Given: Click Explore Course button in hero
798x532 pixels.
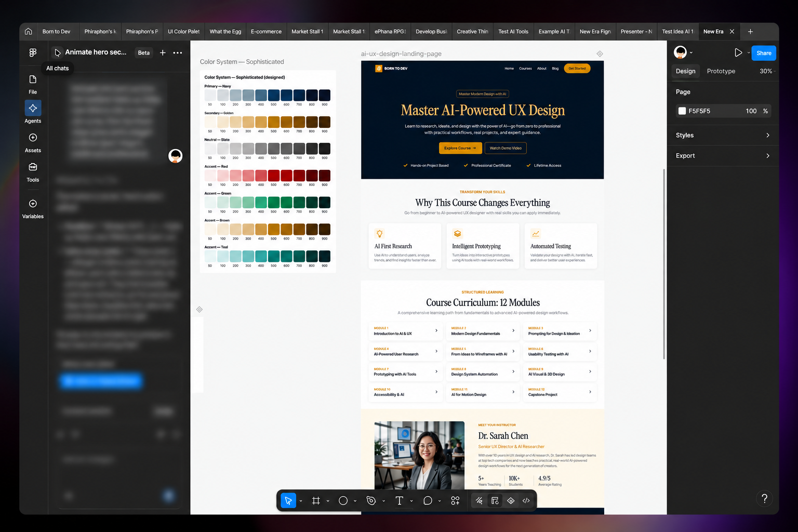Looking at the screenshot, I should [460, 148].
